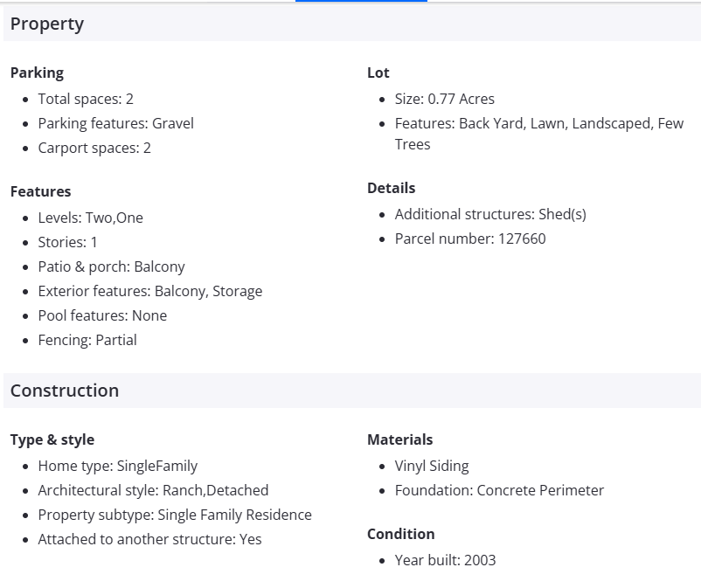The height and width of the screenshot is (588, 701).
Task: Click the Construction section header
Action: [x=65, y=391]
